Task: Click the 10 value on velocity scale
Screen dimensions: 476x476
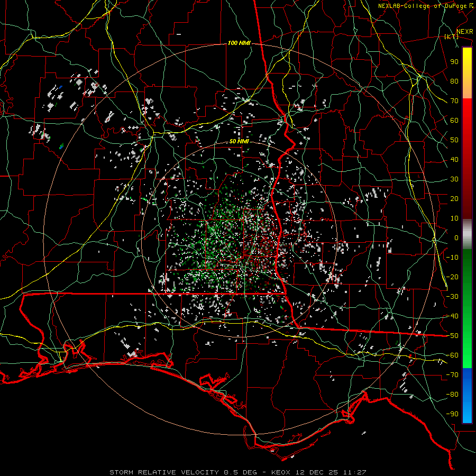Action: point(454,218)
